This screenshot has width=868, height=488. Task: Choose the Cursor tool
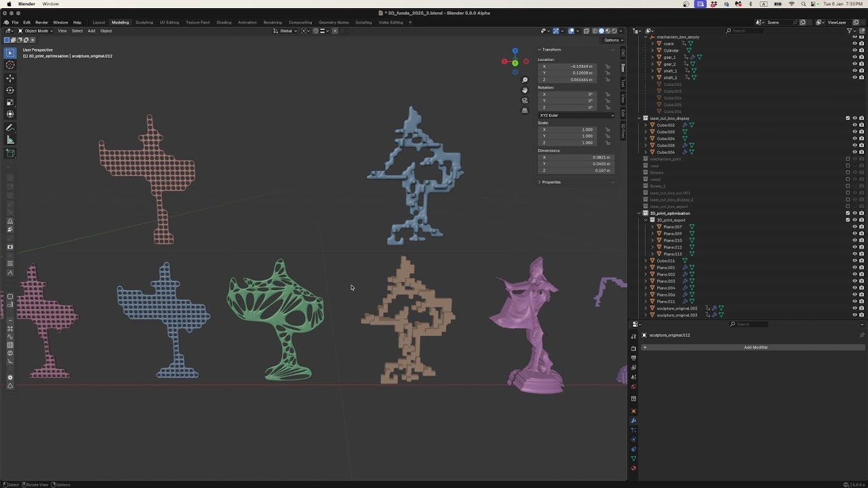point(10,65)
